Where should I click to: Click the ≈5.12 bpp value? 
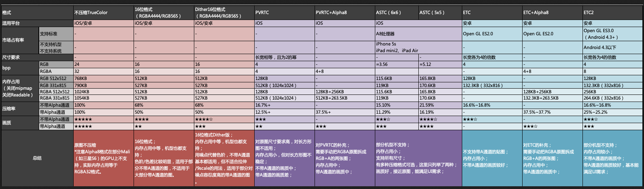click(x=440, y=64)
